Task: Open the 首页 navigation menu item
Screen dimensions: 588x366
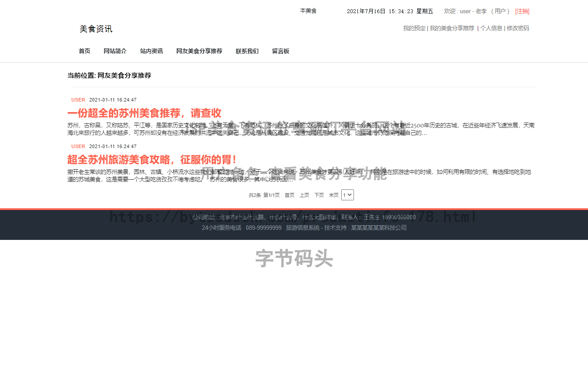Action: [x=84, y=51]
